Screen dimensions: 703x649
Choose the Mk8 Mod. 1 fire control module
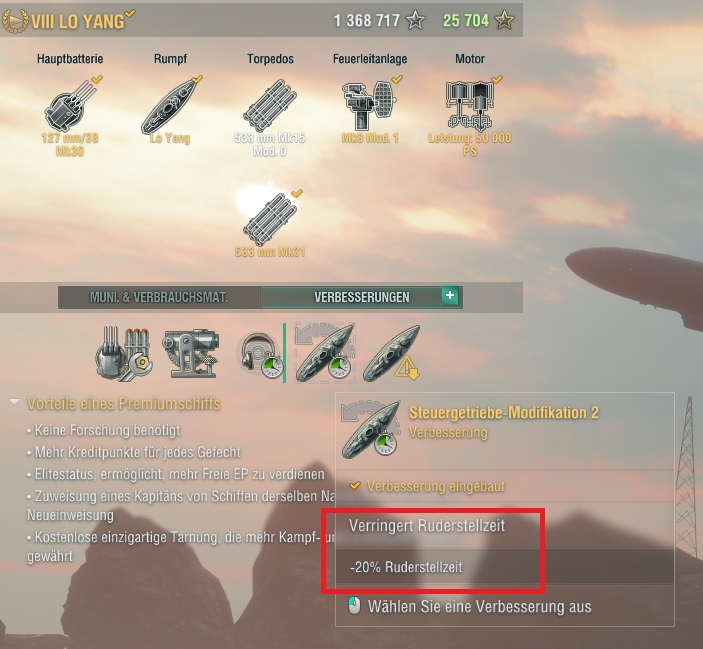coord(369,105)
